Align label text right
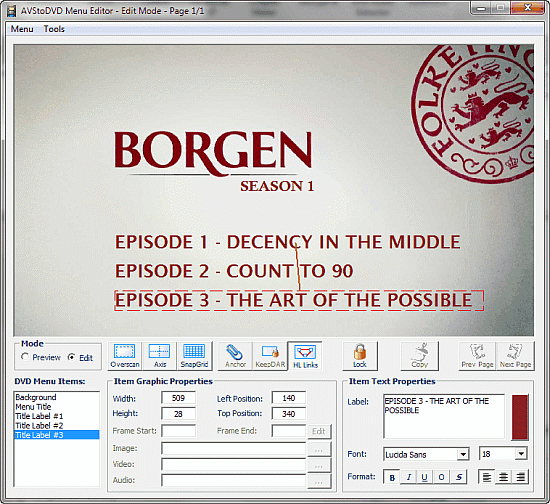This screenshot has width=550, height=504. (520, 477)
